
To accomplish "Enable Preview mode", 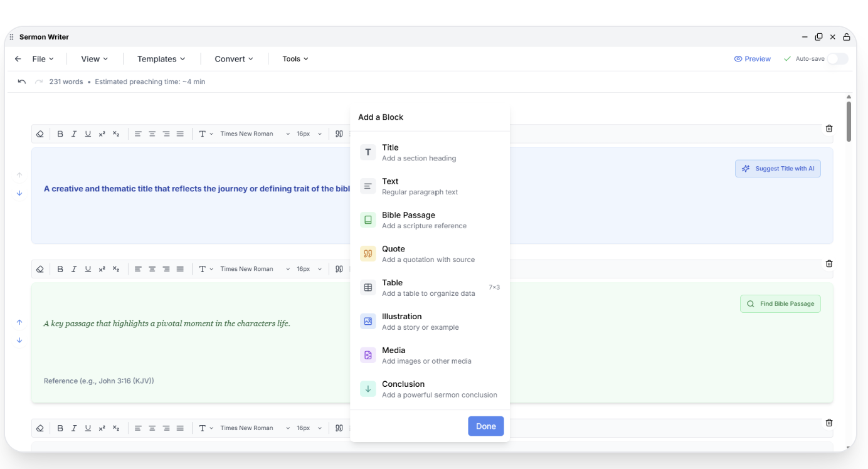I will (x=752, y=58).
